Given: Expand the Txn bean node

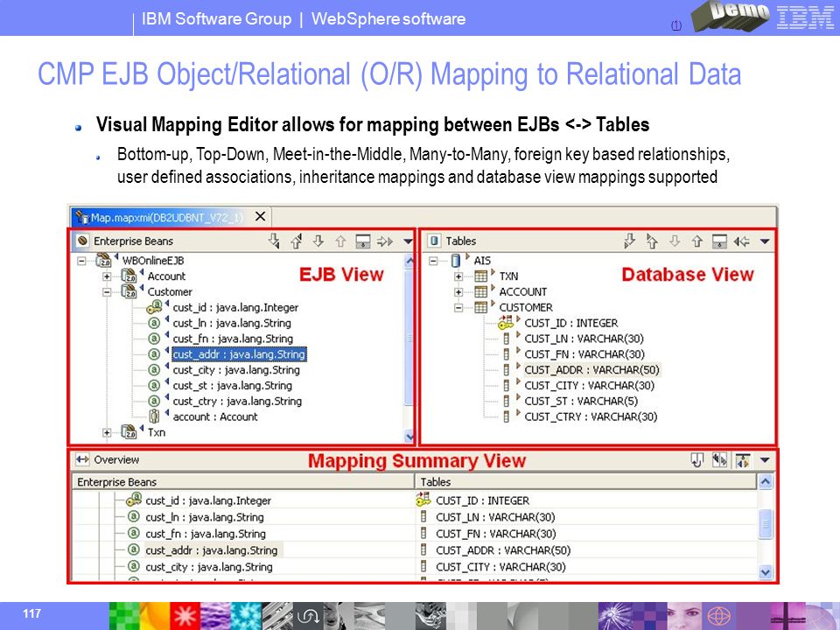Looking at the screenshot, I should pos(107,432).
